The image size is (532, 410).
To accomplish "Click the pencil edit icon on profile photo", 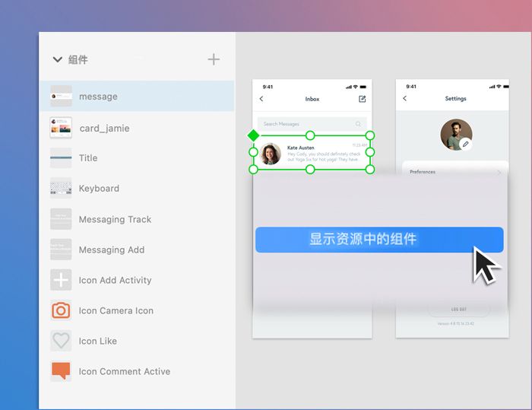I will click(x=466, y=144).
